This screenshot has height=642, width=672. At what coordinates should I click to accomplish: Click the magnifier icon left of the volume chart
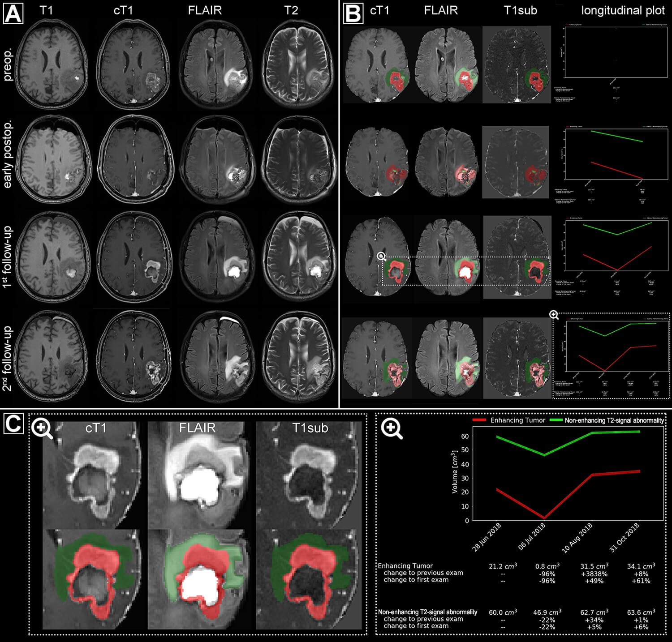point(391,429)
